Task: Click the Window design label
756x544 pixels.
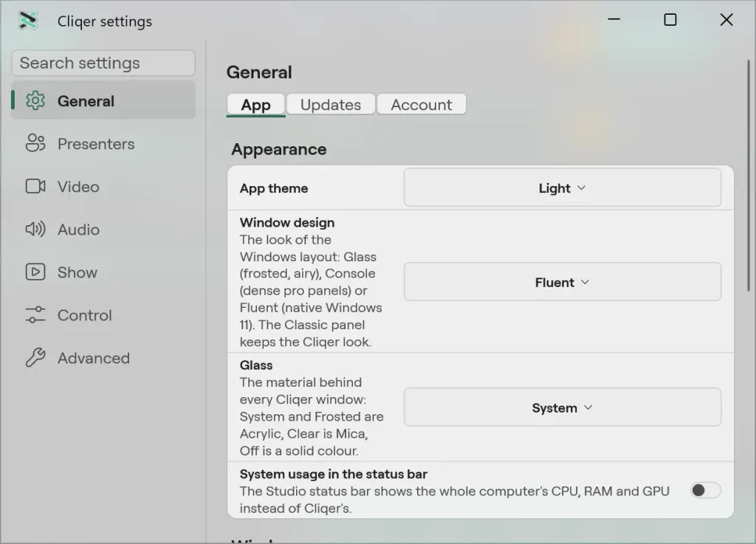Action: [287, 223]
